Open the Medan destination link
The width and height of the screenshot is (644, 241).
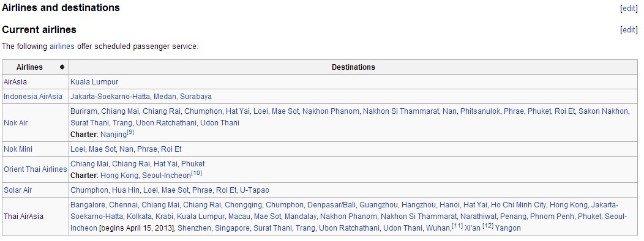tap(165, 97)
